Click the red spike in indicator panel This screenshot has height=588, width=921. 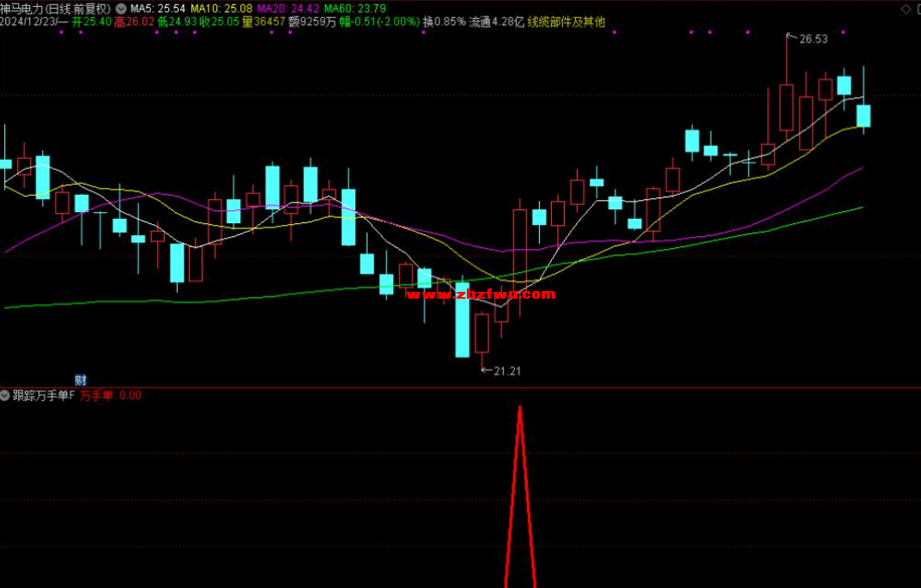(520, 496)
